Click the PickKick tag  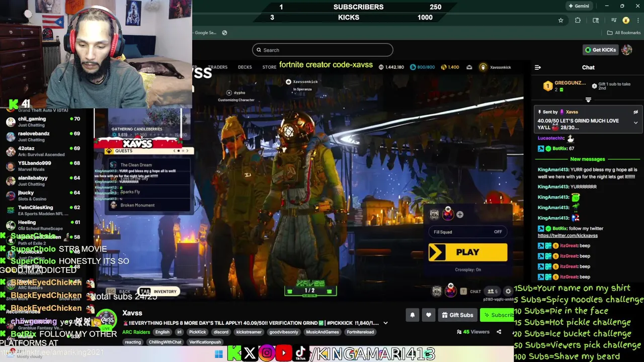coord(197,332)
